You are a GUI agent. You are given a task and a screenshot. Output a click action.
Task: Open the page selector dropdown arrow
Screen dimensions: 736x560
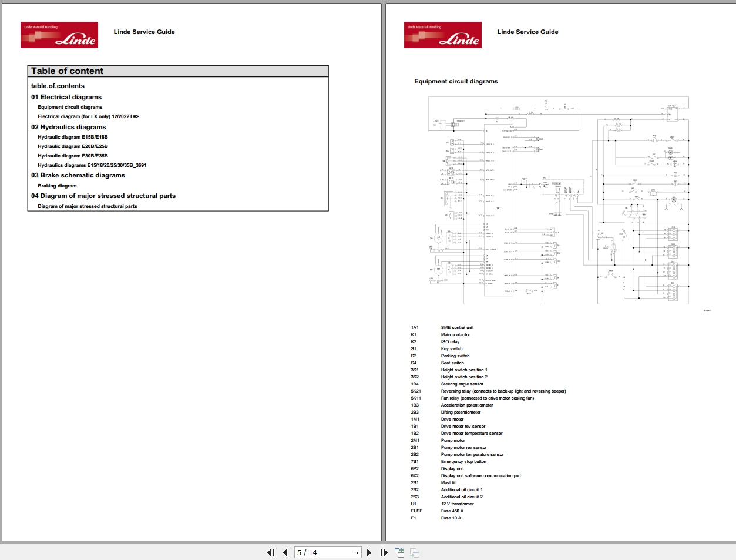click(x=357, y=552)
